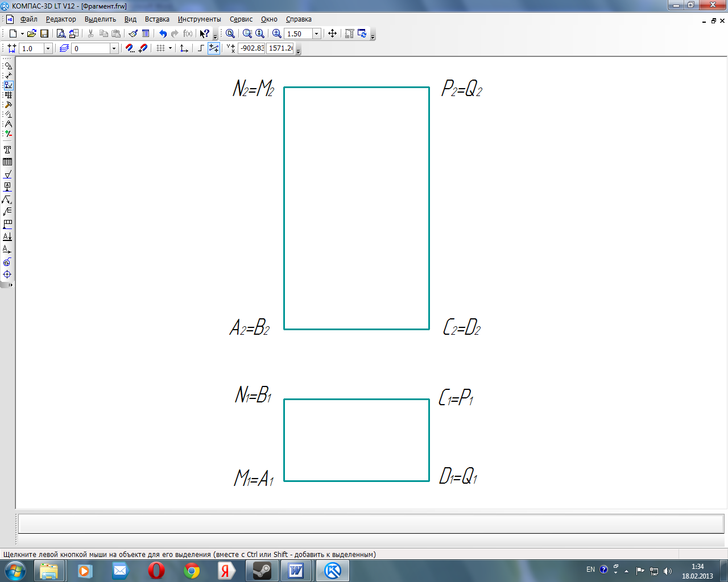Viewport: 728px width, 582px height.
Task: Open the view scale 1.0 dropdown
Action: 48,49
